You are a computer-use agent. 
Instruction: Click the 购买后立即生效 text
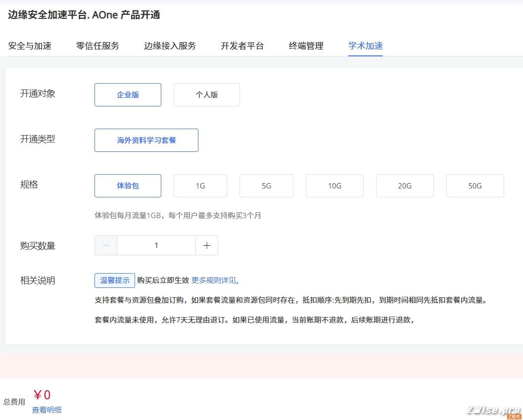pyautogui.click(x=163, y=280)
